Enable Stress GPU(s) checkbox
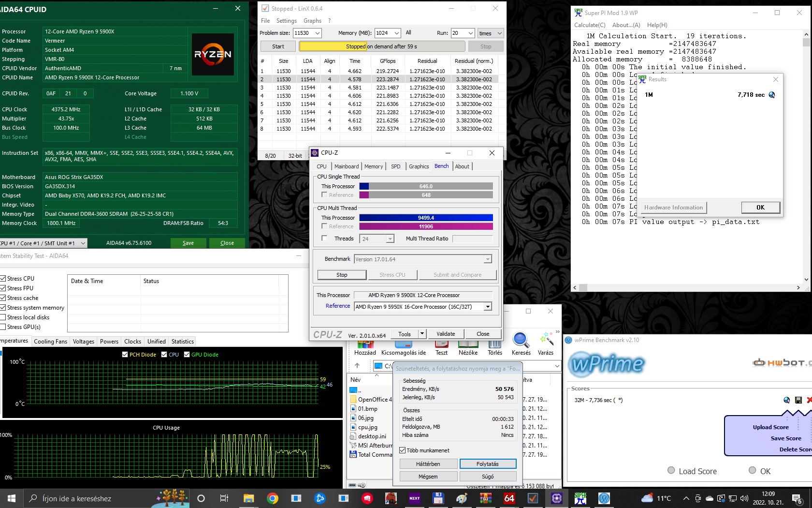The image size is (812, 508). pyautogui.click(x=3, y=327)
